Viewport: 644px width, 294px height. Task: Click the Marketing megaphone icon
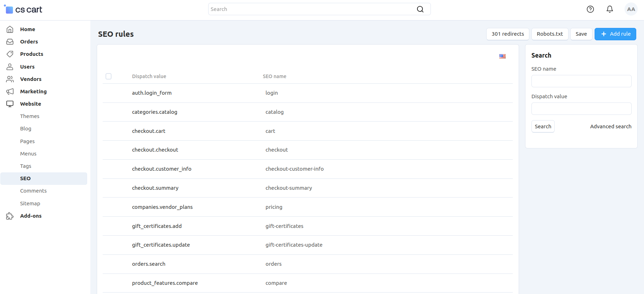10,92
